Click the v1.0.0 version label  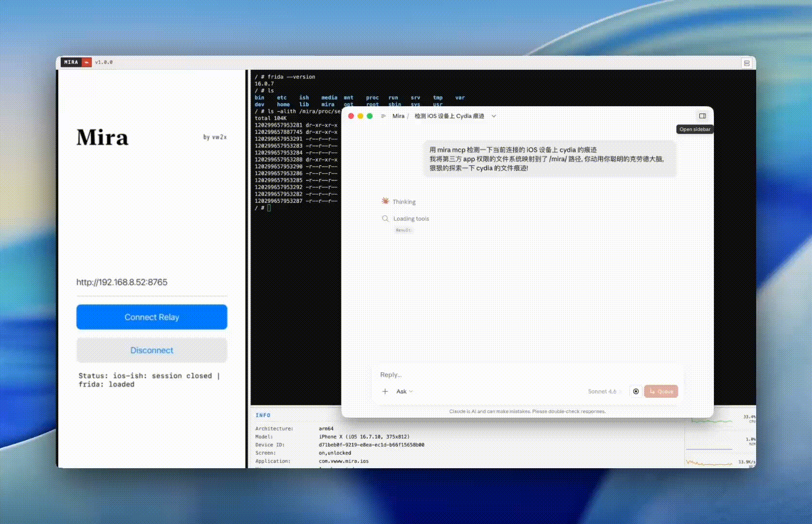(104, 62)
